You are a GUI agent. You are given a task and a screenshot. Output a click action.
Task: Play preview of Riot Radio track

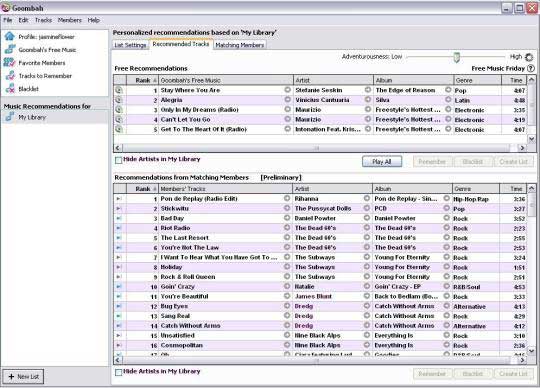point(118,228)
